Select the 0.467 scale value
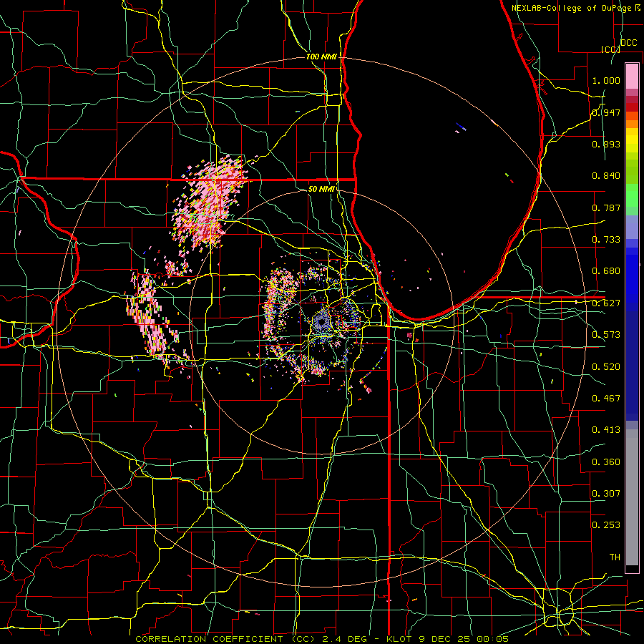The image size is (644, 644). [606, 399]
